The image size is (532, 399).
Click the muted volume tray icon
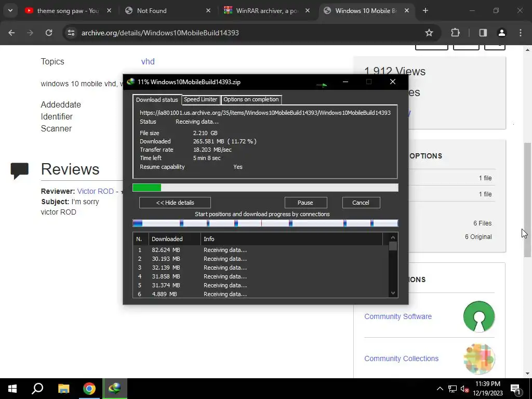(465, 389)
